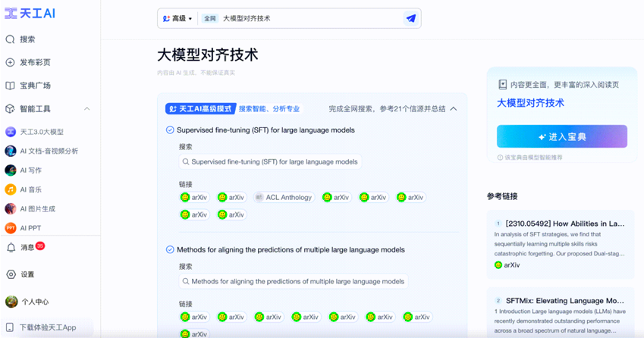Screen dimensions: 644x338
Task: Open the 大模型对齐技术 宝典 title link
Action: 530,103
